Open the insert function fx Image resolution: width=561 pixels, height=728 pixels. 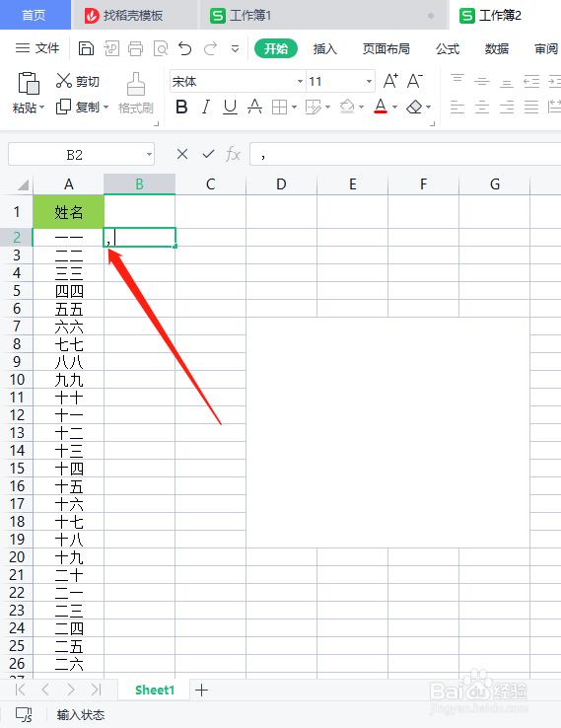coord(233,154)
